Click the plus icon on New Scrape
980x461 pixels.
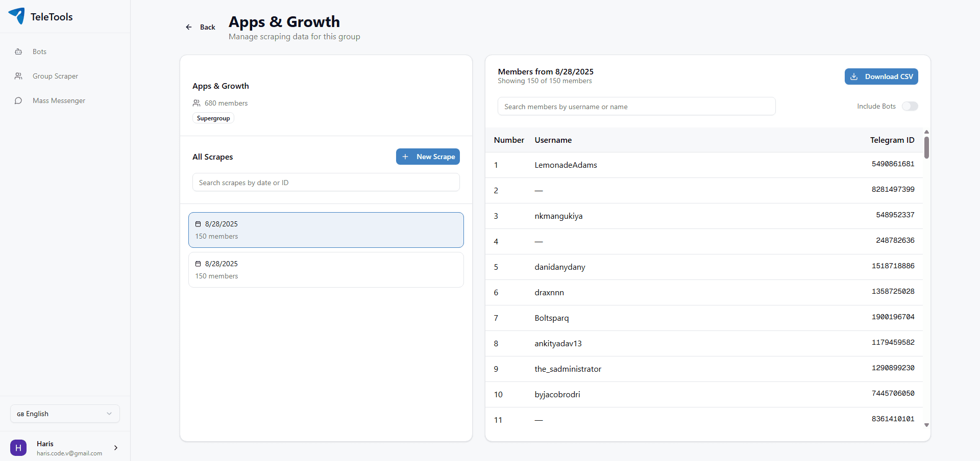(x=405, y=157)
